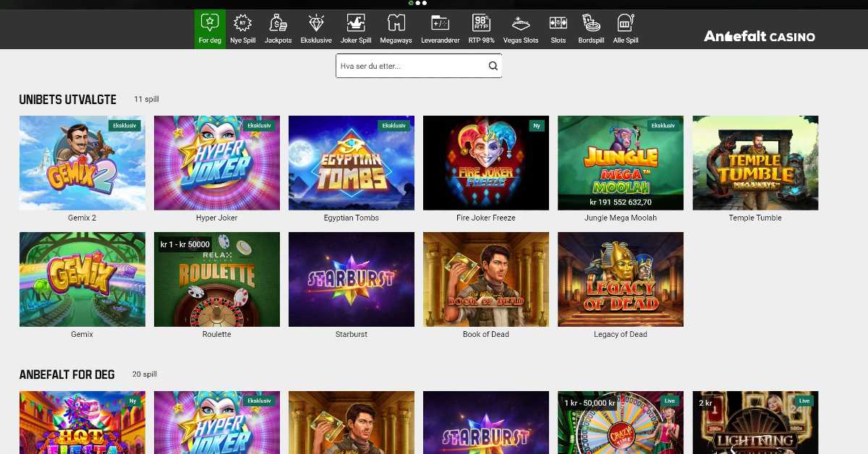This screenshot has height=454, width=868.
Task: Click the '11 spill' count text
Action: [146, 99]
